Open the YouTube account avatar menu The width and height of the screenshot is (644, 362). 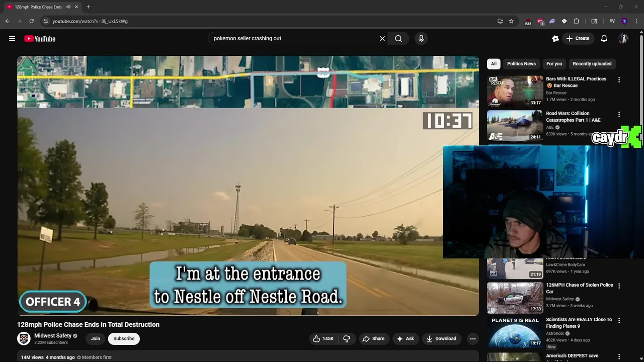click(x=623, y=39)
